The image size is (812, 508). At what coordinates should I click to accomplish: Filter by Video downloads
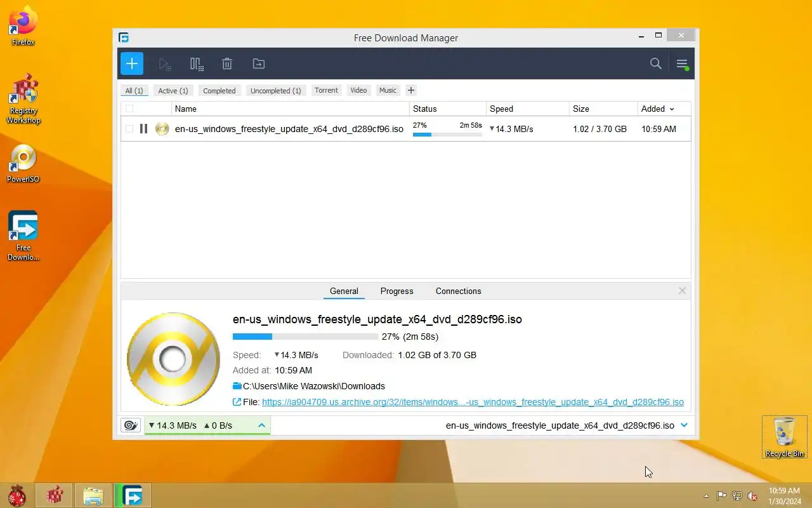[358, 90]
